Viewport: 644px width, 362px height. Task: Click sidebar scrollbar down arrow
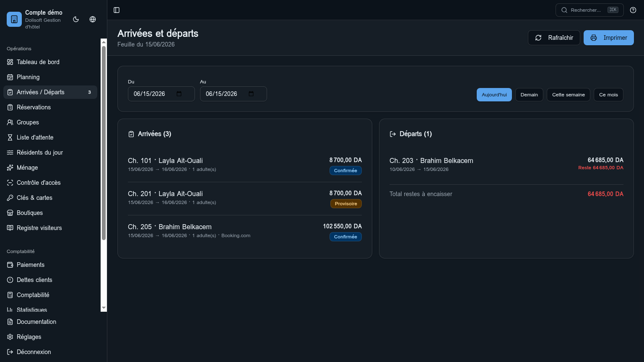point(104,308)
